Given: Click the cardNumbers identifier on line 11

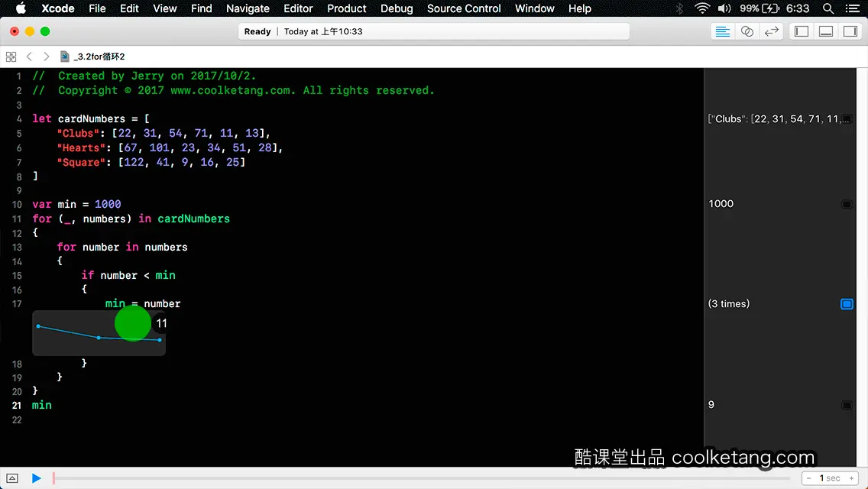Looking at the screenshot, I should click(193, 219).
